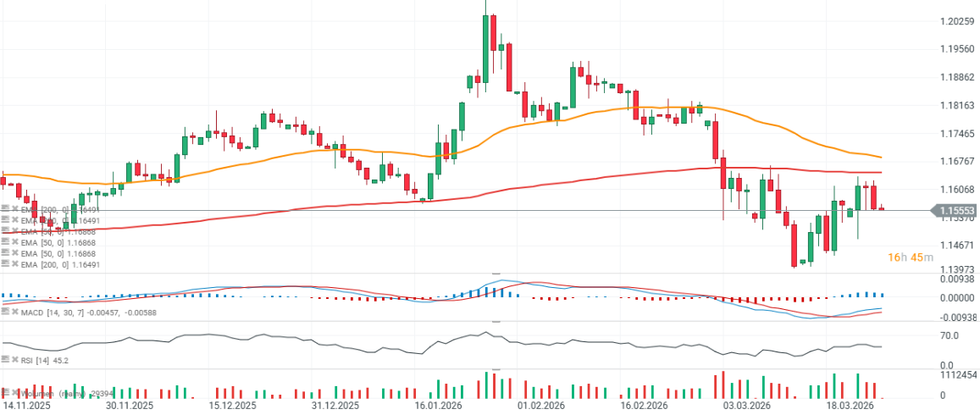
Task: Open settings for the MACD indicator
Action: click(x=5, y=313)
